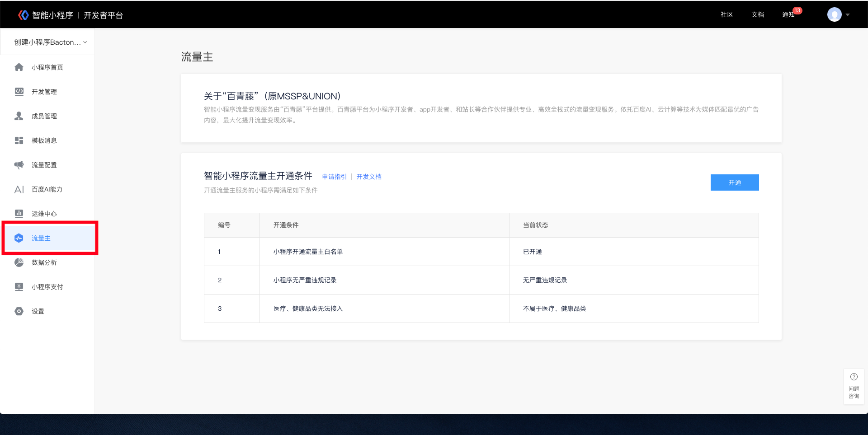Click the user avatar icon

[x=835, y=14]
